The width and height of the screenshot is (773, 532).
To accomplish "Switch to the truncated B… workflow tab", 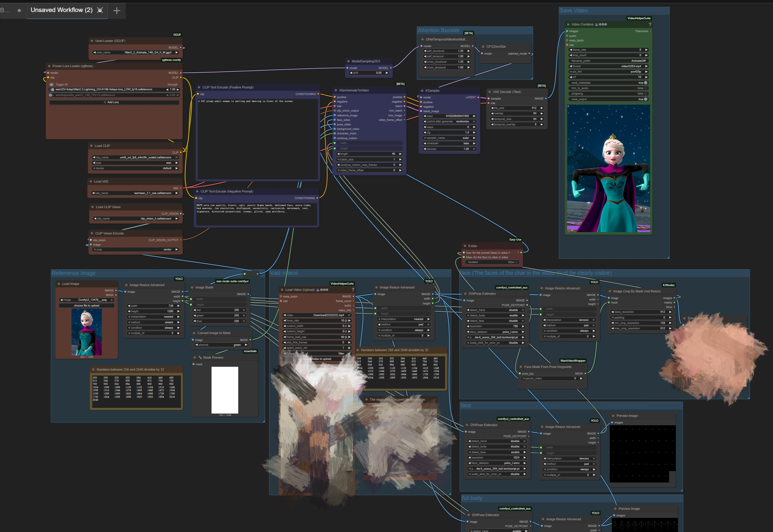I will tap(5, 10).
